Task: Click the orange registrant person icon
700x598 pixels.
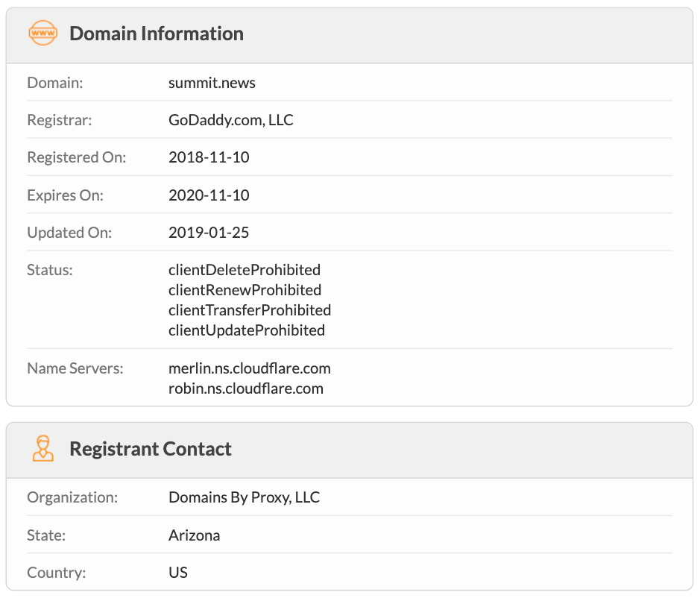Action: click(42, 448)
